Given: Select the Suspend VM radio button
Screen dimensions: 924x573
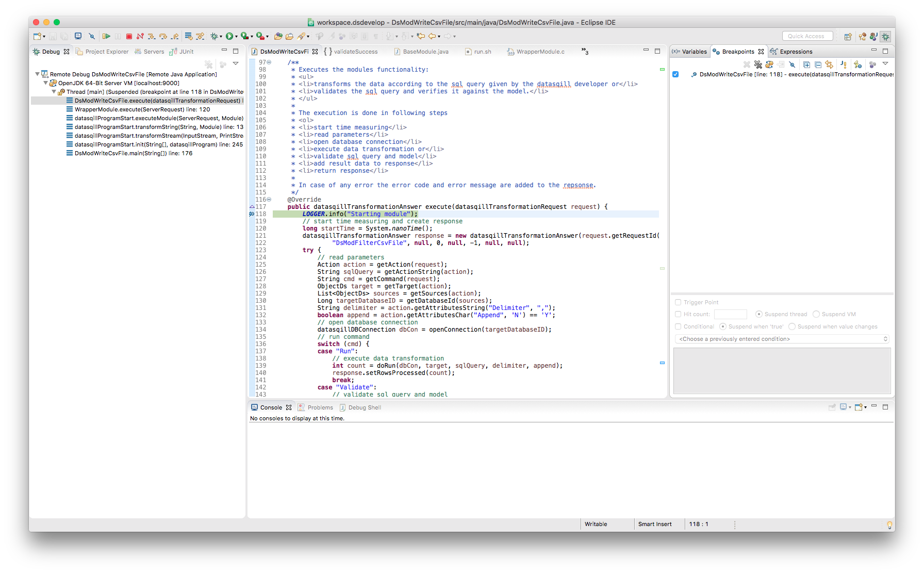Looking at the screenshot, I should (816, 314).
